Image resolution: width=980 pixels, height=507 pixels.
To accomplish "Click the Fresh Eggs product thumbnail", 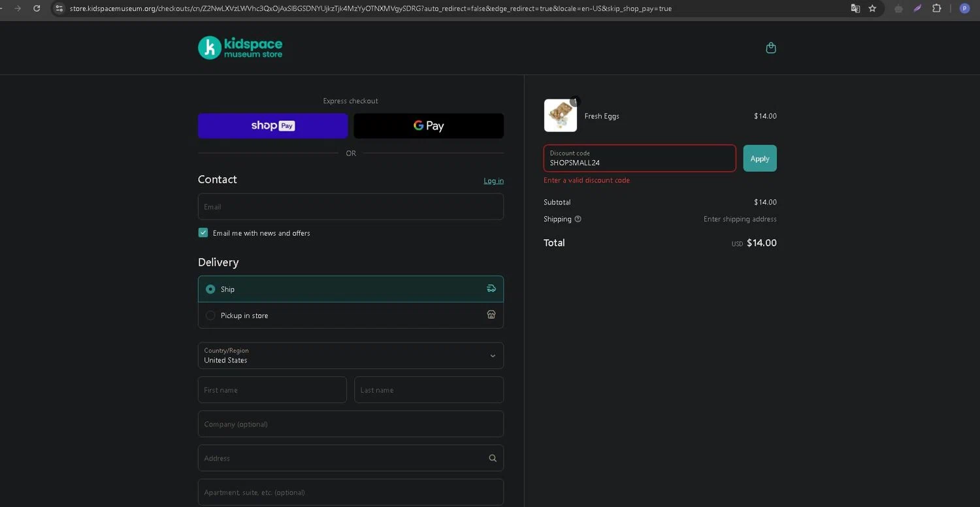I will pyautogui.click(x=561, y=116).
